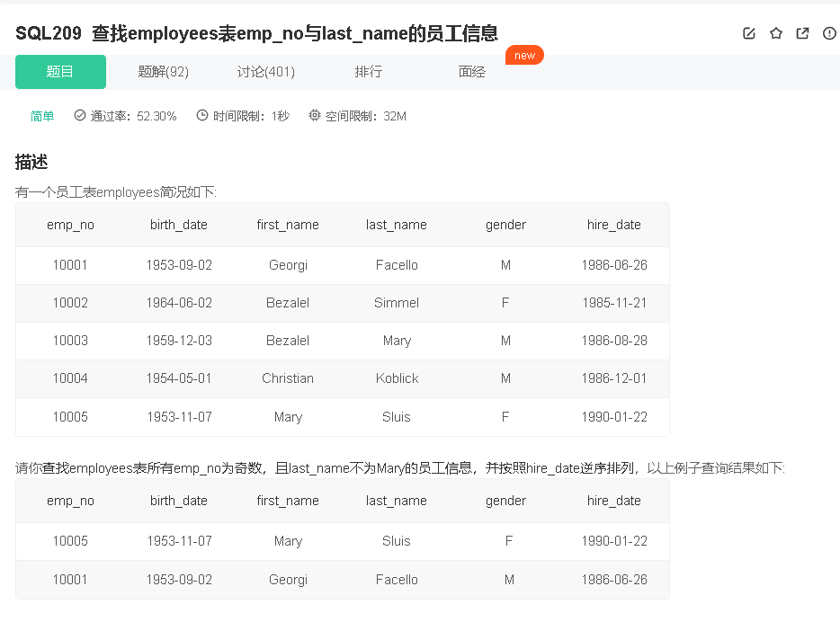Open the 讨论(401) tab
The height and width of the screenshot is (622, 840).
tap(266, 72)
